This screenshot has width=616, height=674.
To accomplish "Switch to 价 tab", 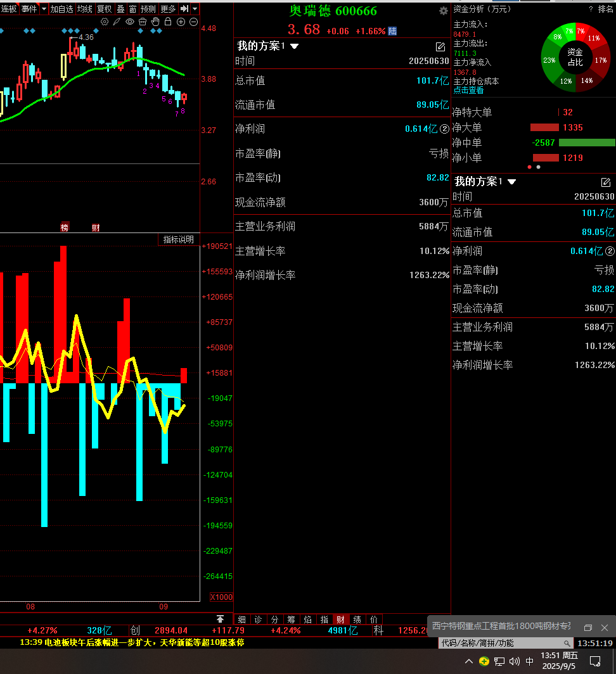I will pyautogui.click(x=374, y=620).
